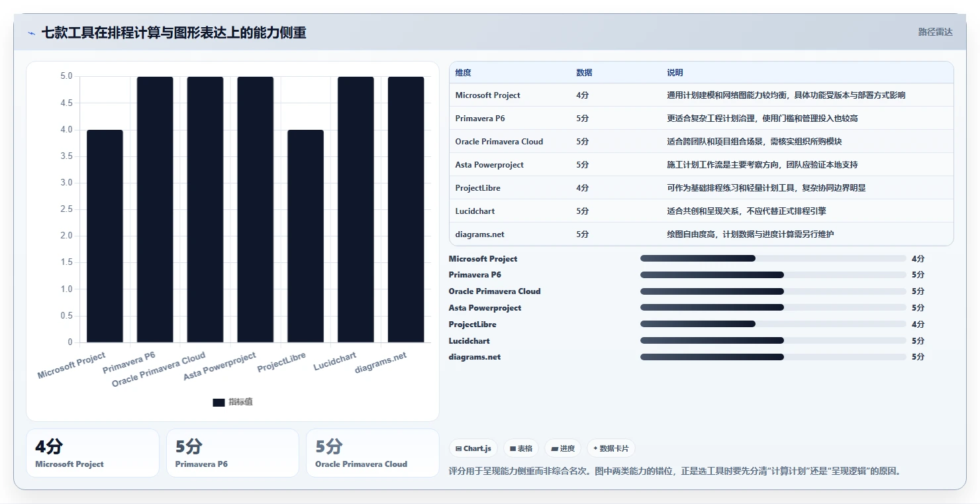Screen dimensions: 980x504
Task: Click the 数据 column header
Action: coord(584,73)
